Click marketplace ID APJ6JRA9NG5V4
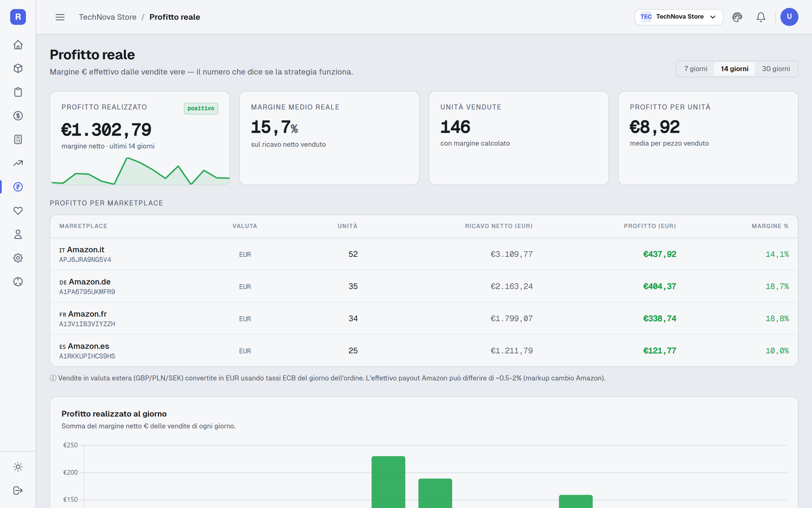Image resolution: width=812 pixels, height=508 pixels. point(85,260)
